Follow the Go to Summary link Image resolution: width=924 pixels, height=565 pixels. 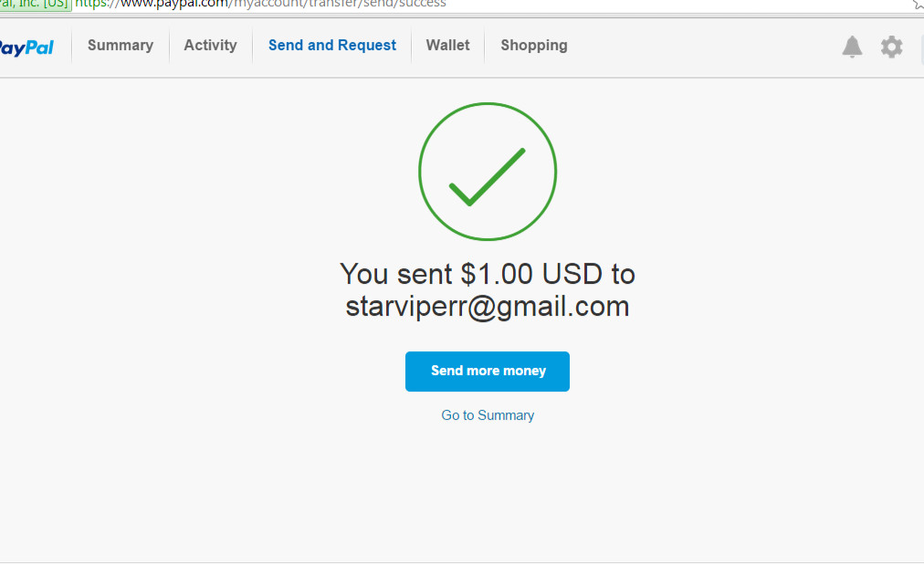[488, 415]
